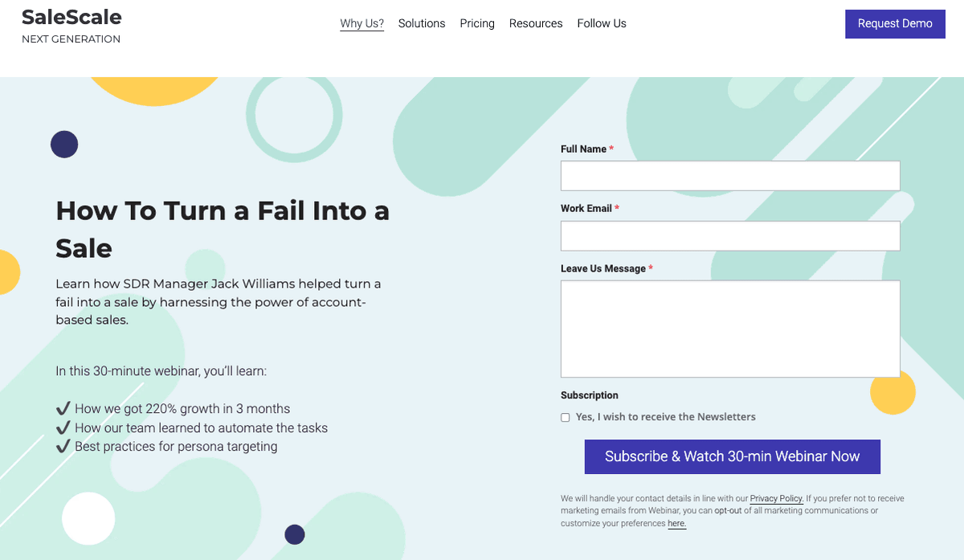Open the Resources menu item

tap(536, 23)
